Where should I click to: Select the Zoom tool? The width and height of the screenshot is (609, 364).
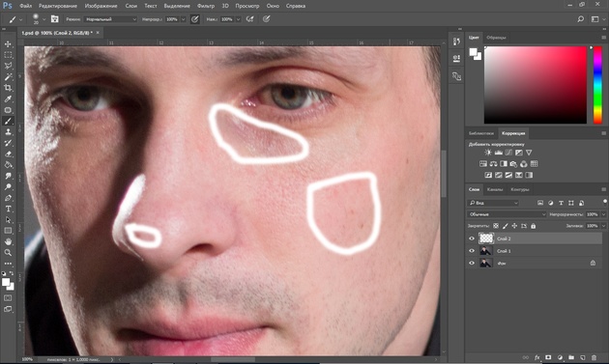click(x=8, y=253)
